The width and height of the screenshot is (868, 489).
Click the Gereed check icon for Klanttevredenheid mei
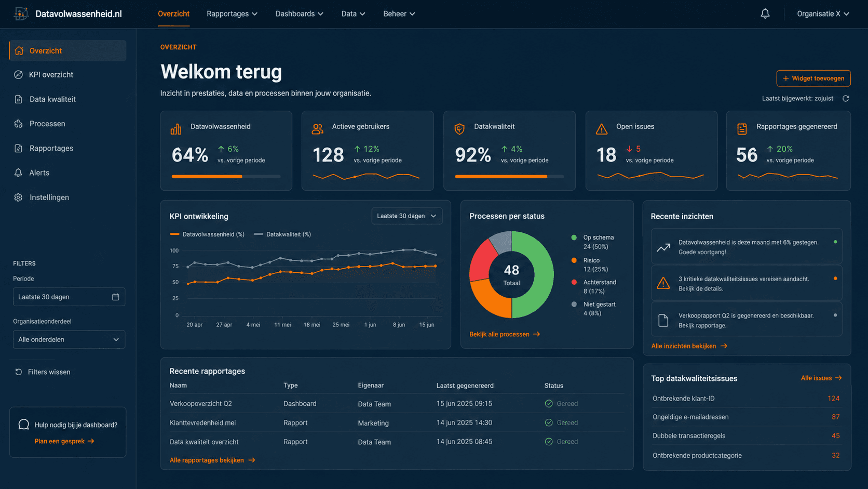pos(549,422)
